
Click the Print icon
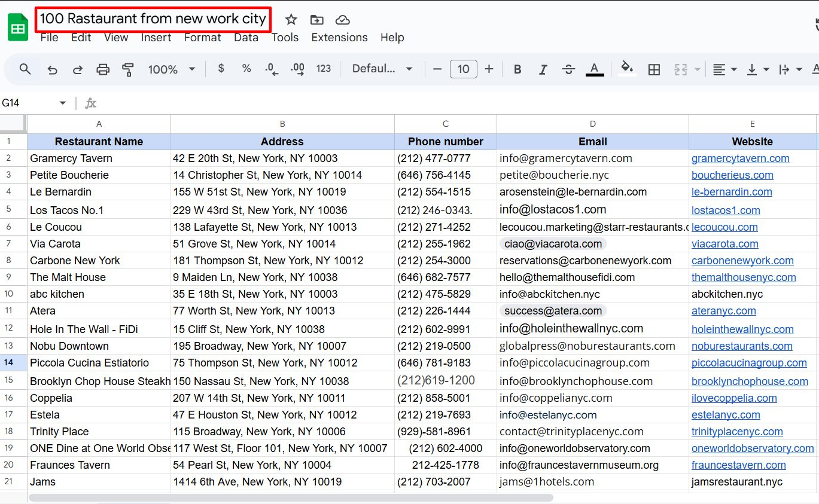click(x=102, y=69)
